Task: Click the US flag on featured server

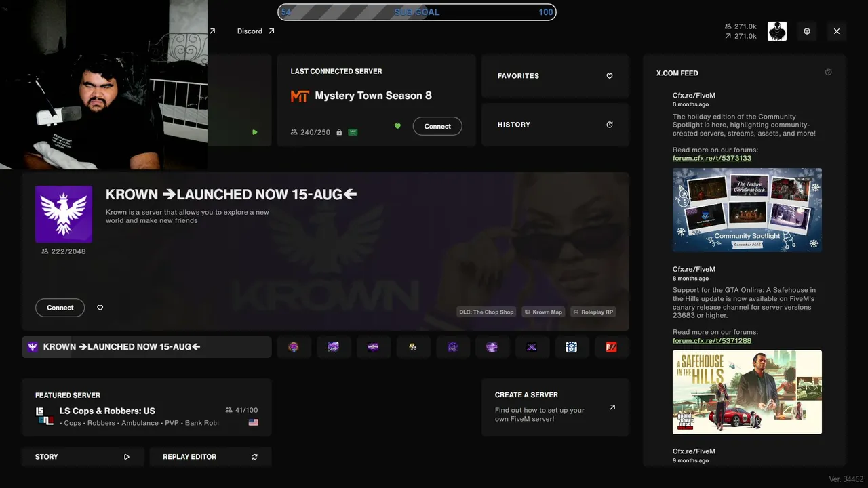Action: (x=253, y=422)
